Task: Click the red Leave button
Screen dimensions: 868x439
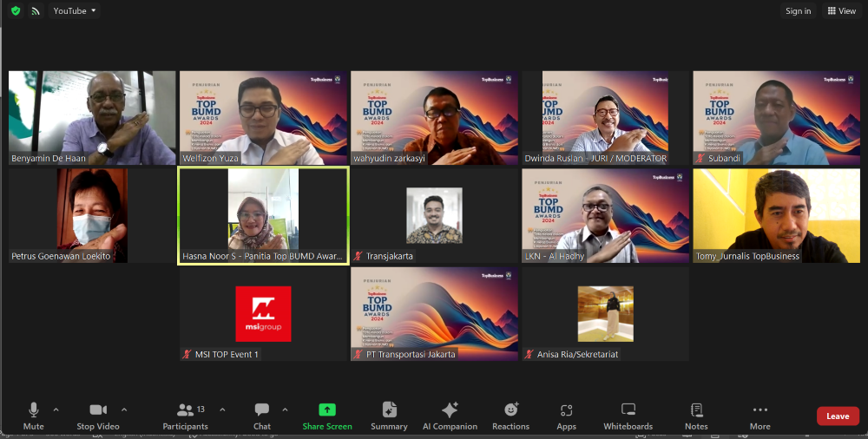Action: coord(838,416)
